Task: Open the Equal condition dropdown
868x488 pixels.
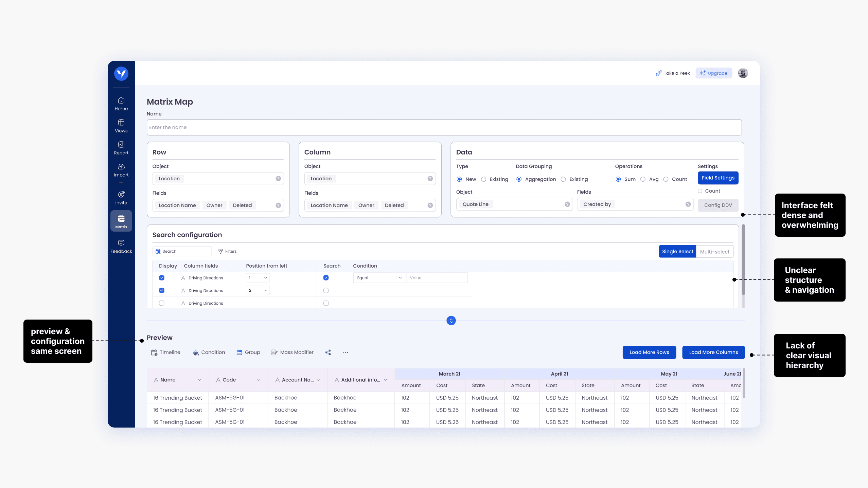Action: click(379, 278)
